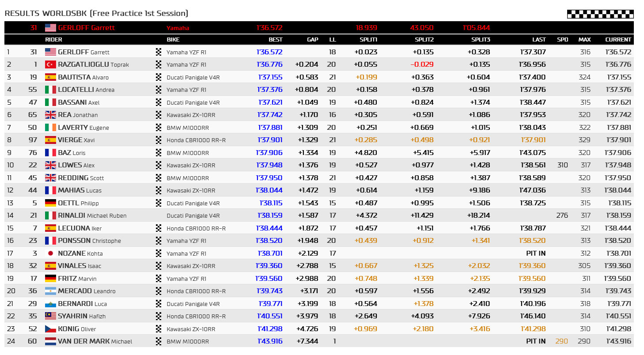Click the Spanish flag beside BAUTISTA Alvaro
The image size is (644, 355).
click(x=51, y=77)
